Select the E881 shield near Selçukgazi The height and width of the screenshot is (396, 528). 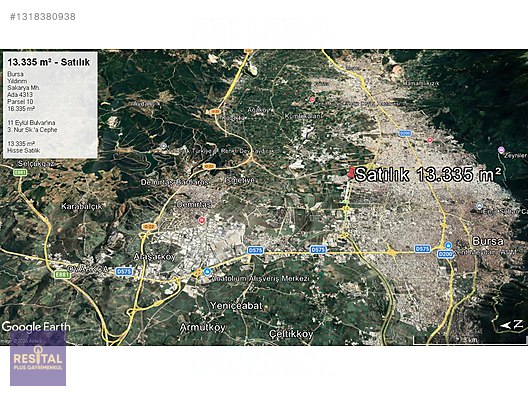coord(20,172)
